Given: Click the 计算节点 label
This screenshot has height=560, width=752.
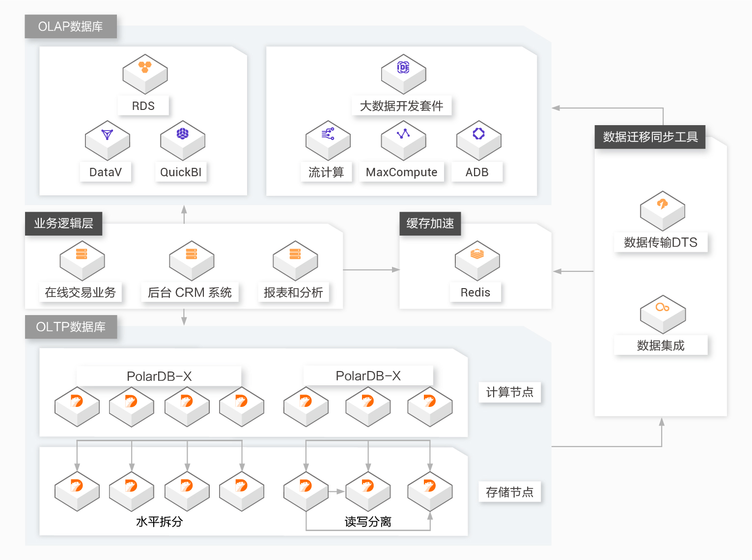Looking at the screenshot, I should (x=509, y=392).
